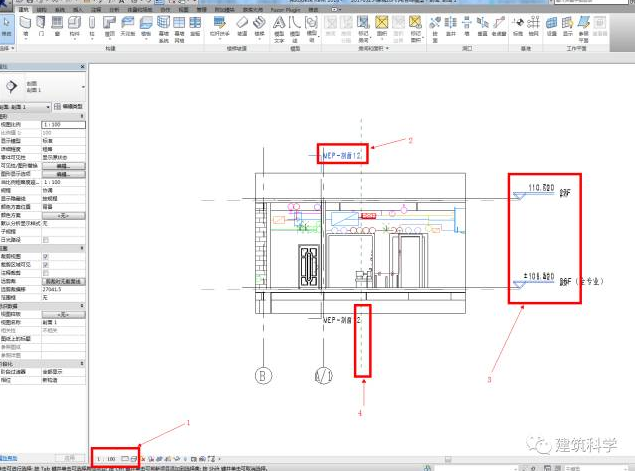Select the Curtain Grid tool
This screenshot has height=471, width=635.
tap(179, 29)
